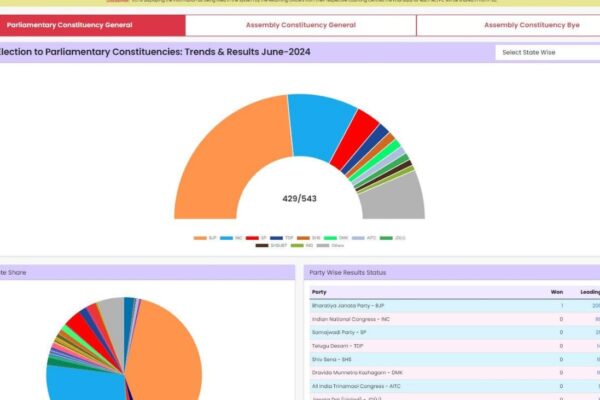Viewport: 600px width, 400px height.
Task: Open Assembly Constituency General tab
Action: [300, 25]
